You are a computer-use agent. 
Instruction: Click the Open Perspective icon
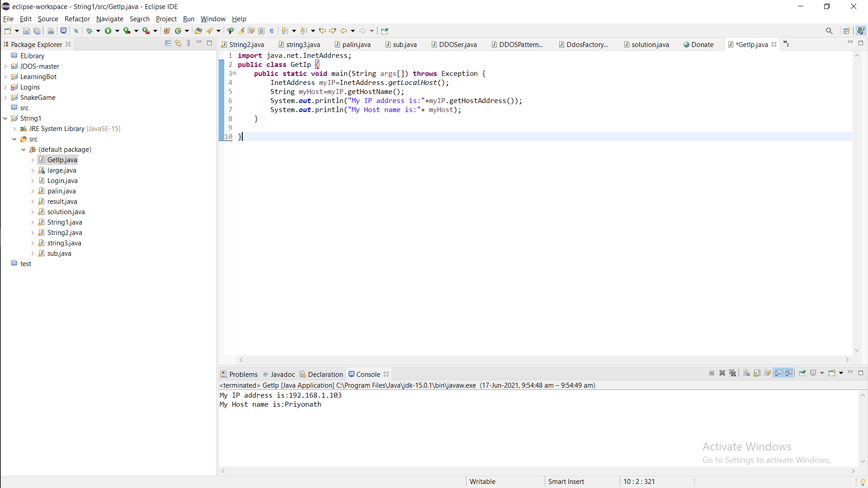tap(847, 31)
